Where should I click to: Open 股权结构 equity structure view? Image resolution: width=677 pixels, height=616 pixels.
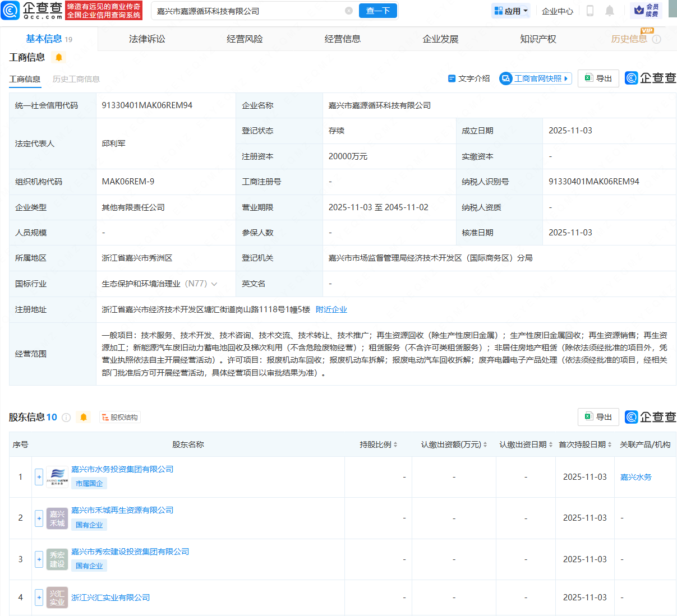tap(120, 417)
